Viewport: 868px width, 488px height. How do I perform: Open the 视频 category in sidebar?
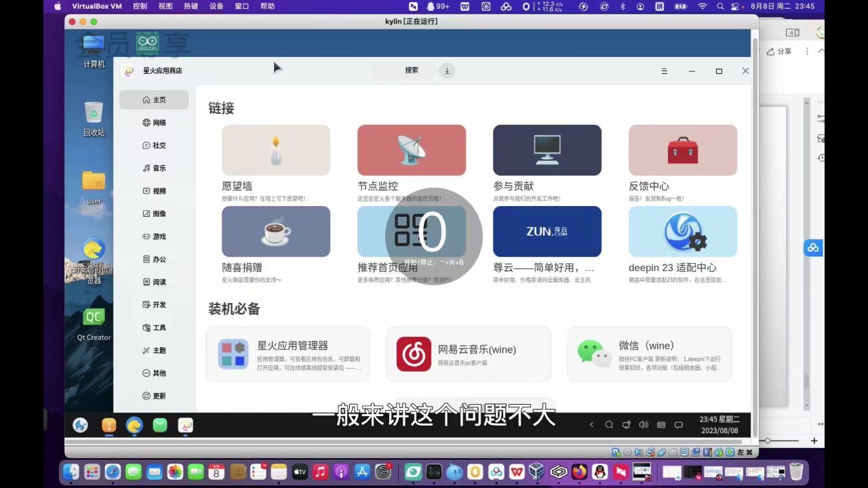(154, 191)
